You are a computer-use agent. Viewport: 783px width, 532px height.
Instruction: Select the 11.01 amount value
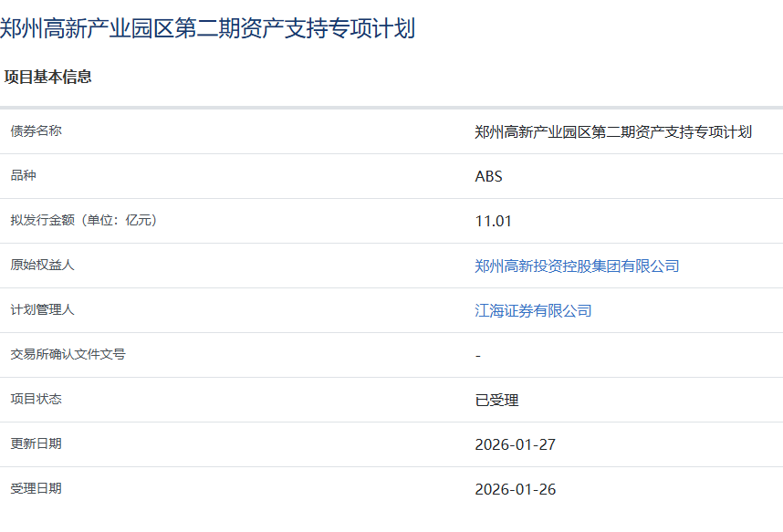494,221
